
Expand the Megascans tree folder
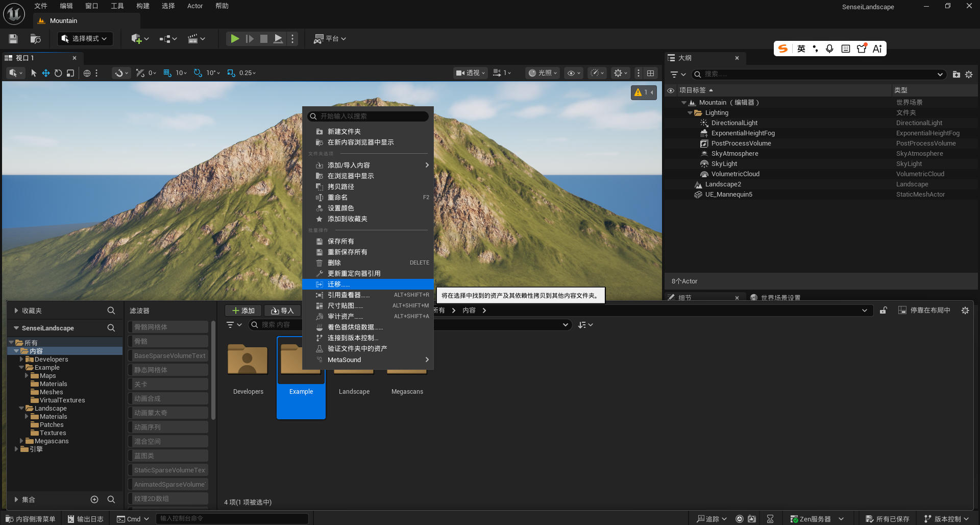[21, 441]
